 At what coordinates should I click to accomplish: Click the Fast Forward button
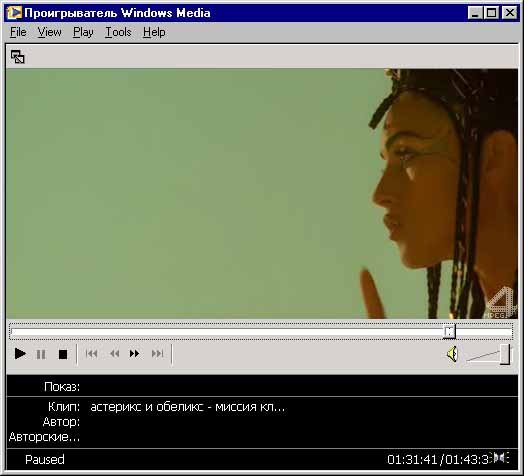point(134,353)
